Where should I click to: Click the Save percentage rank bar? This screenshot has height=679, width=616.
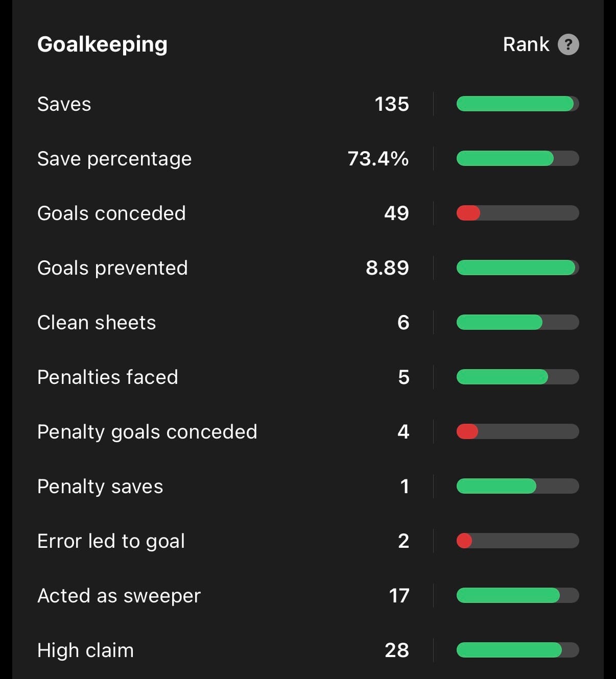[x=517, y=158]
